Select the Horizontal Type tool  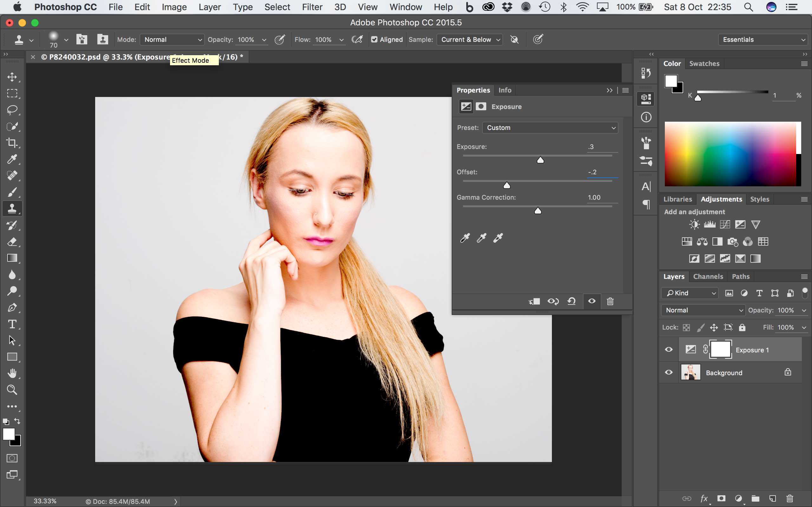click(12, 324)
